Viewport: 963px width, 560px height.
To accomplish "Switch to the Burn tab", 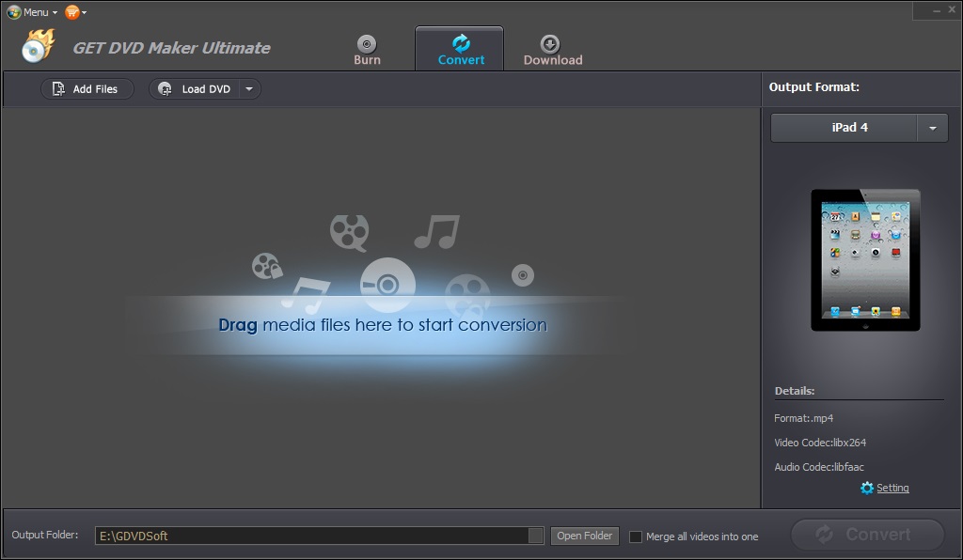I will [367, 50].
